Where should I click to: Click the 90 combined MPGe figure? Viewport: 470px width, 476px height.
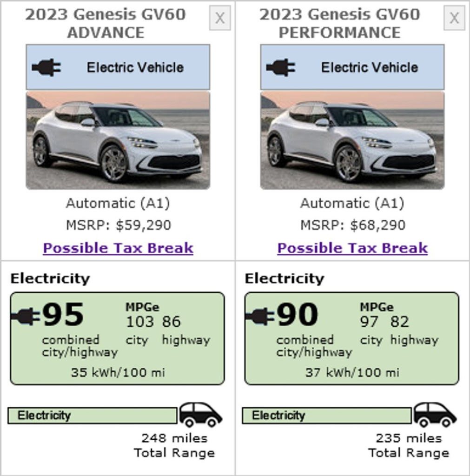(298, 315)
